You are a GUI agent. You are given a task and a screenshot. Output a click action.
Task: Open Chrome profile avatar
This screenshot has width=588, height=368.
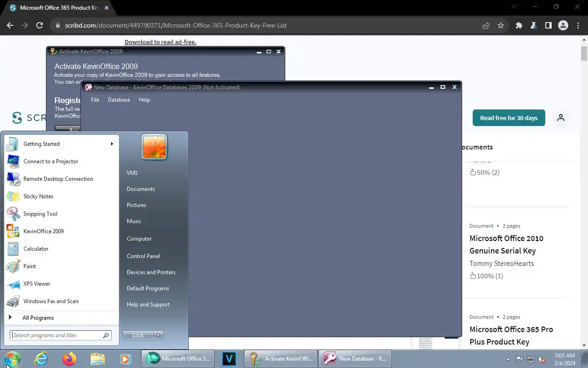tap(563, 26)
